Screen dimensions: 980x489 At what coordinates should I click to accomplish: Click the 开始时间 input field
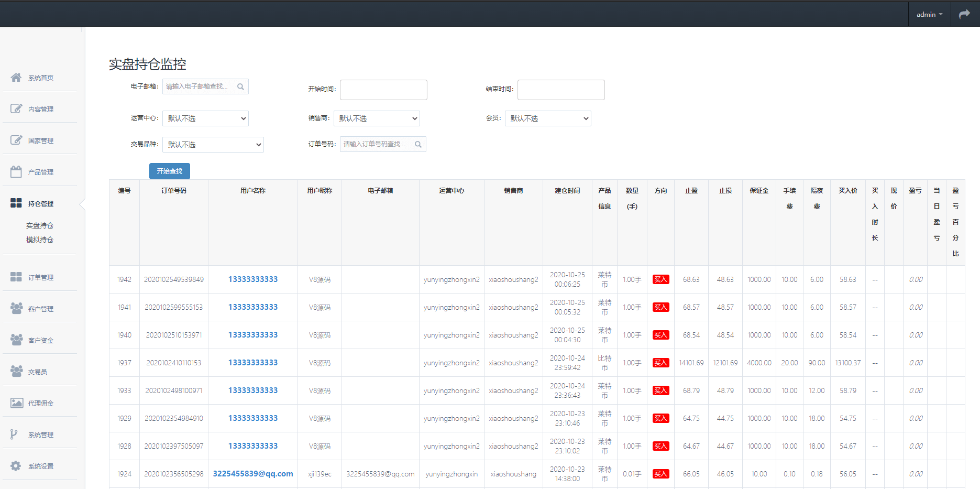click(383, 90)
